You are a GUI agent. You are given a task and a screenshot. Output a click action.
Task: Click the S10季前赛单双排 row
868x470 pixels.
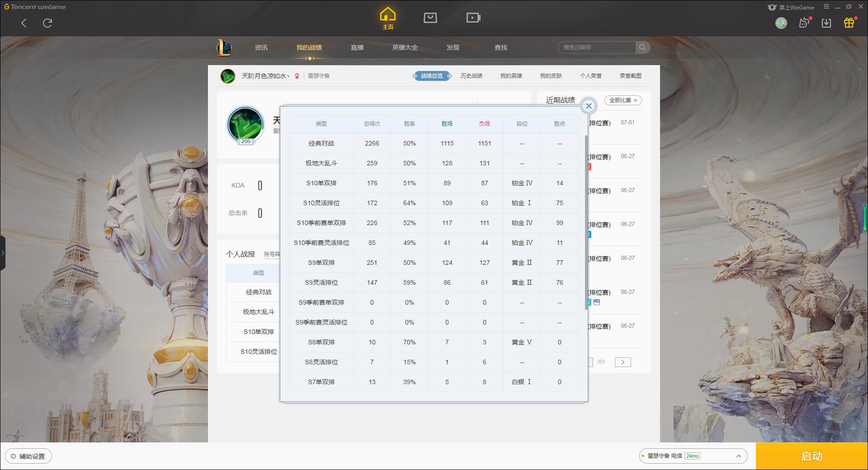point(434,223)
